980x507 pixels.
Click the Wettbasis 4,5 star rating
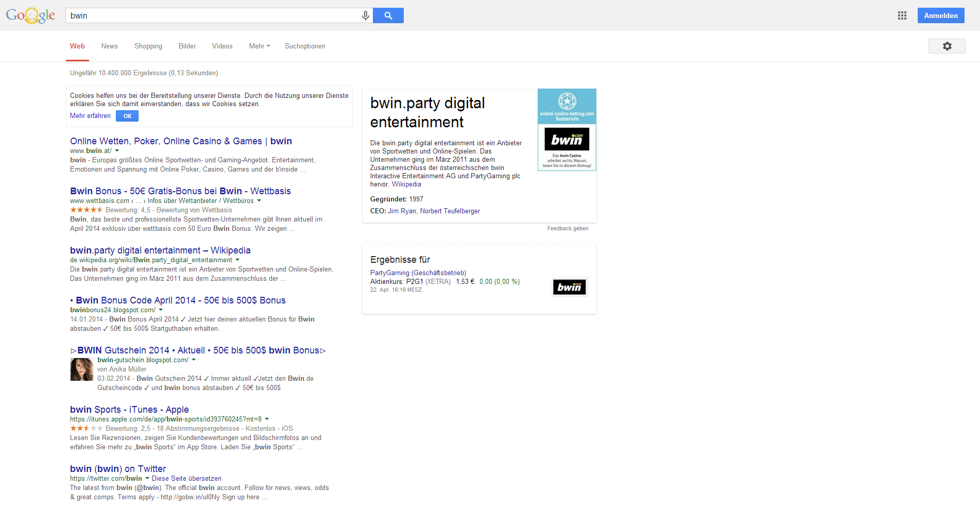[87, 210]
